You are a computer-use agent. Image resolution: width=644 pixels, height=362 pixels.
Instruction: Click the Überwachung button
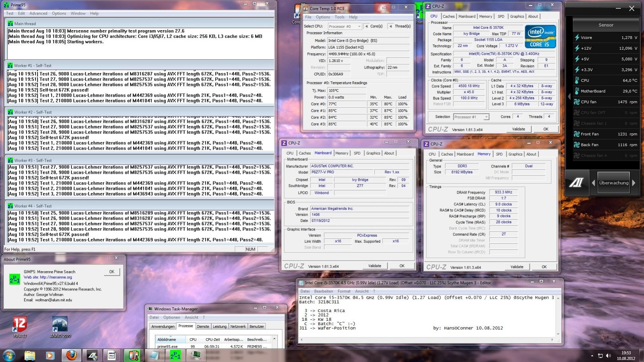click(x=613, y=183)
